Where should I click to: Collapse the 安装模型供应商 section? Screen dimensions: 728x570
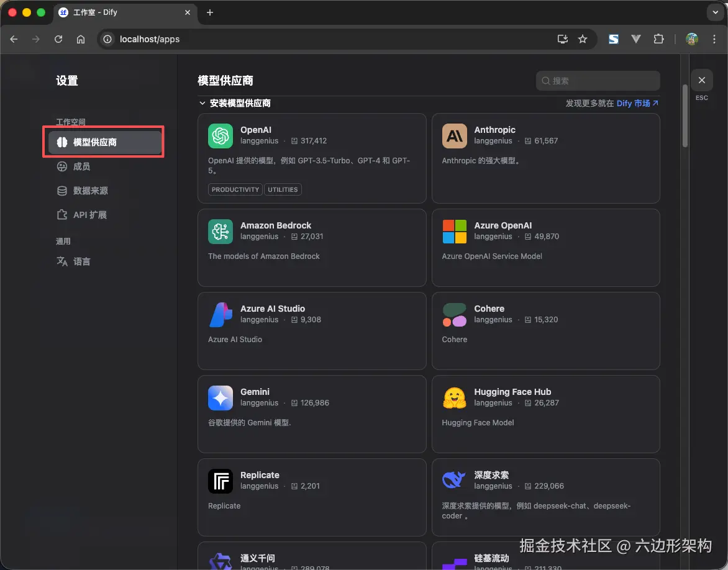pyautogui.click(x=202, y=103)
